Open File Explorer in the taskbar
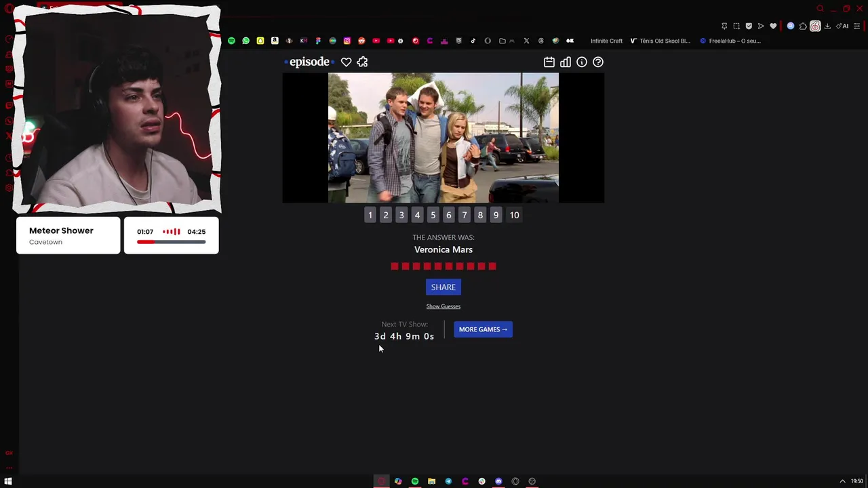 (431, 481)
